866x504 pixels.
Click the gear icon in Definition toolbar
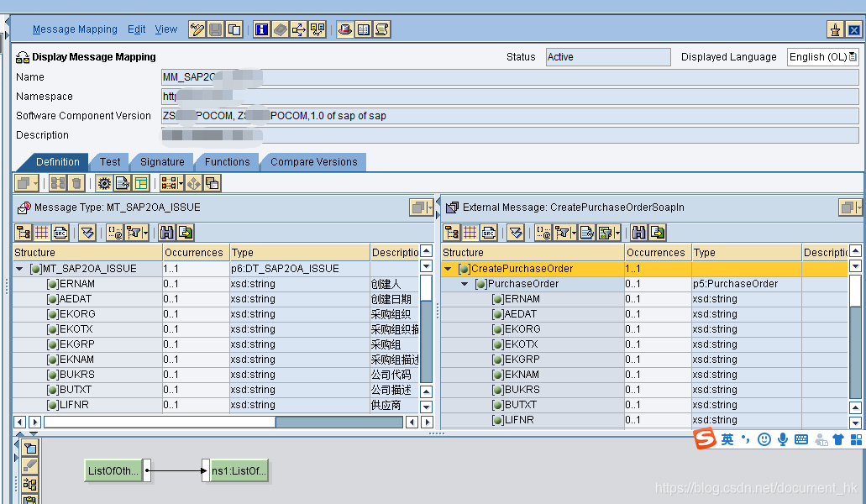tap(104, 183)
